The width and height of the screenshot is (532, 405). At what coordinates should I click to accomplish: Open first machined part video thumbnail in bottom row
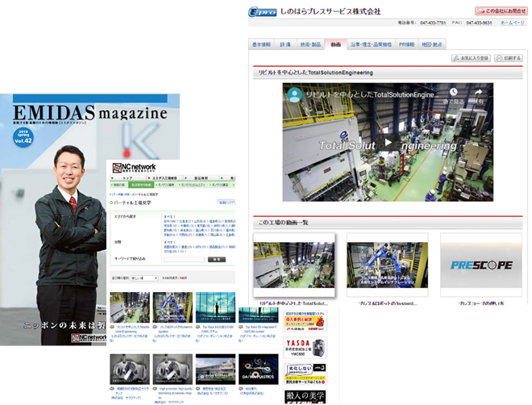click(x=130, y=370)
